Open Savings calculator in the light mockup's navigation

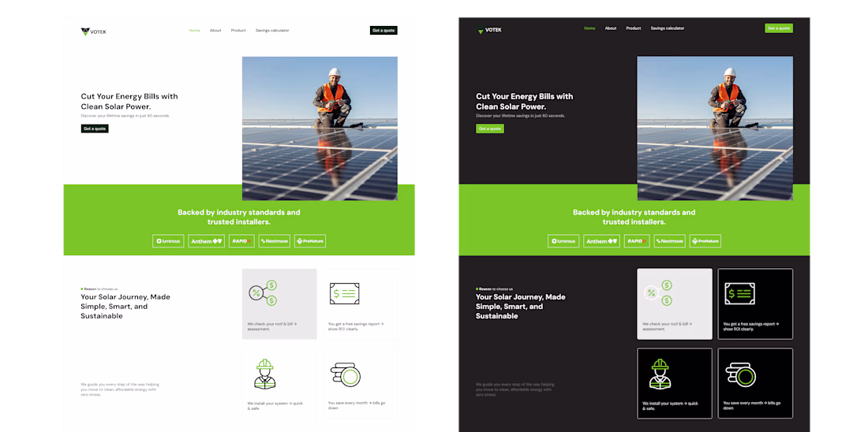(x=272, y=31)
